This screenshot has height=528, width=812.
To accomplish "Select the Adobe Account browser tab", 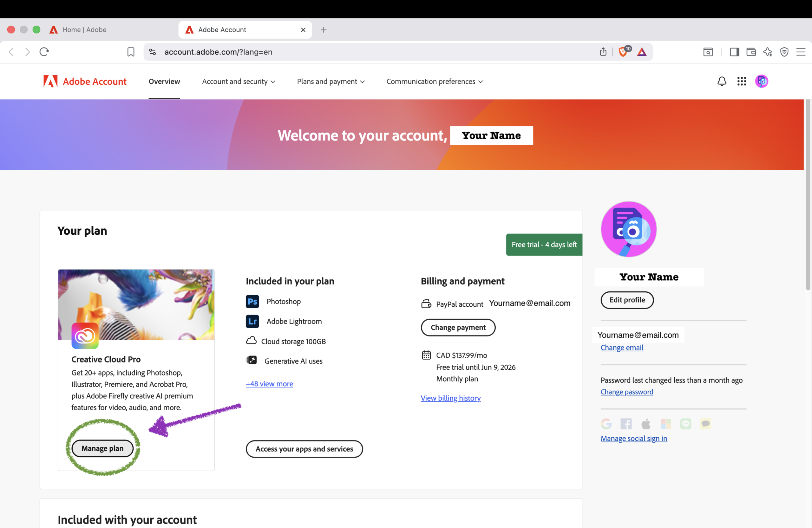I will click(245, 30).
